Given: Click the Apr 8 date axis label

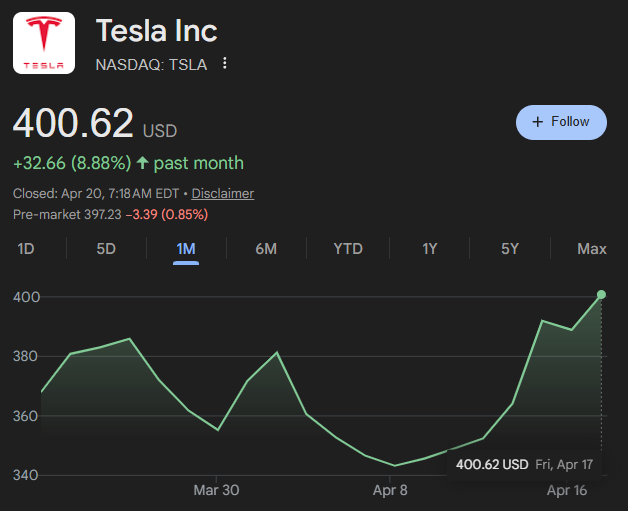Looking at the screenshot, I should tap(389, 490).
